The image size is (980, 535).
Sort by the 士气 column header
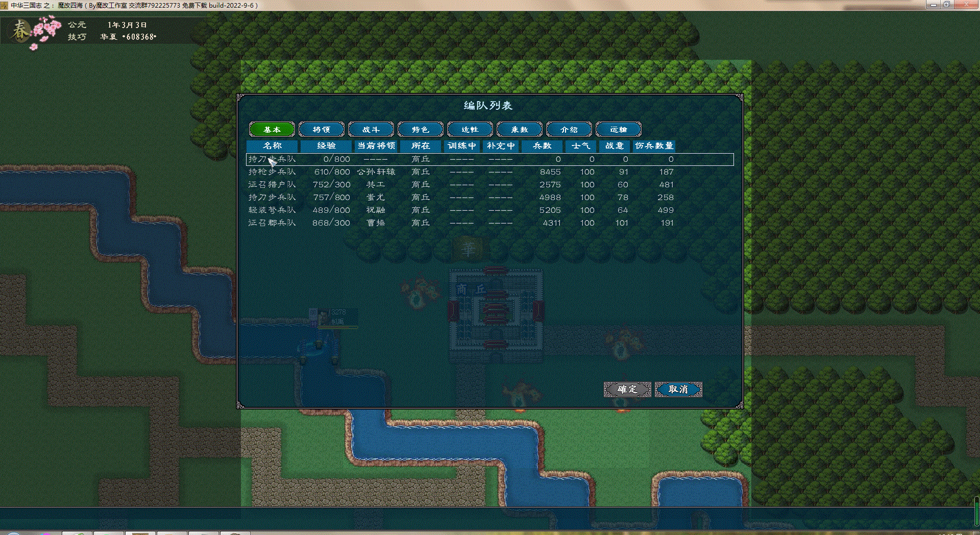(581, 146)
